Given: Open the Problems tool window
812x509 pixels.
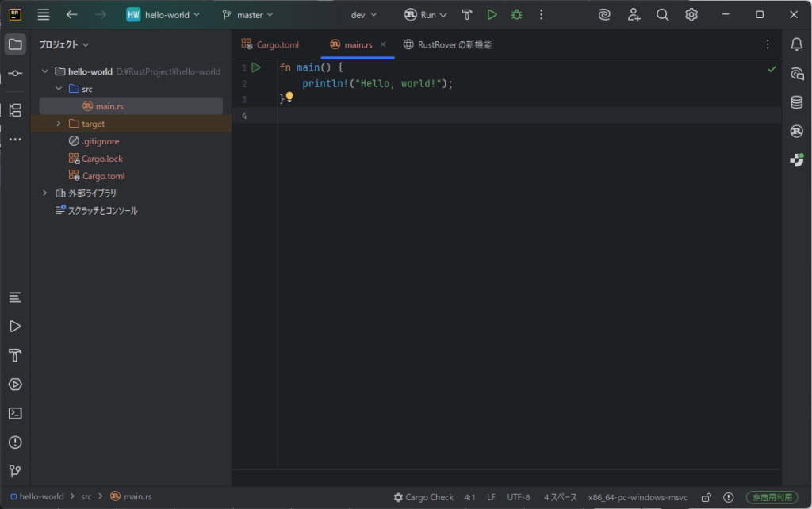Looking at the screenshot, I should pos(15,442).
